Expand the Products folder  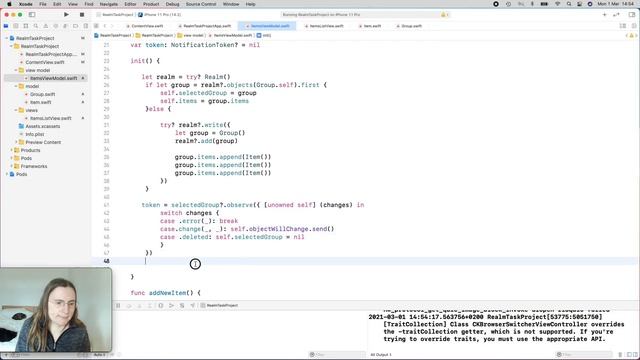tap(11, 150)
